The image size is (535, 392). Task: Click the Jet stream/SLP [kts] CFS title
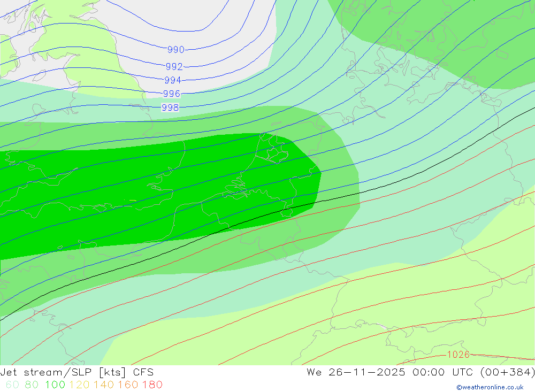point(77,372)
